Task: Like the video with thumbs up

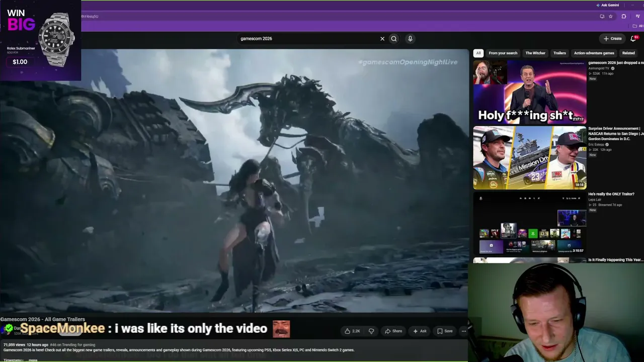Action: coord(352,331)
